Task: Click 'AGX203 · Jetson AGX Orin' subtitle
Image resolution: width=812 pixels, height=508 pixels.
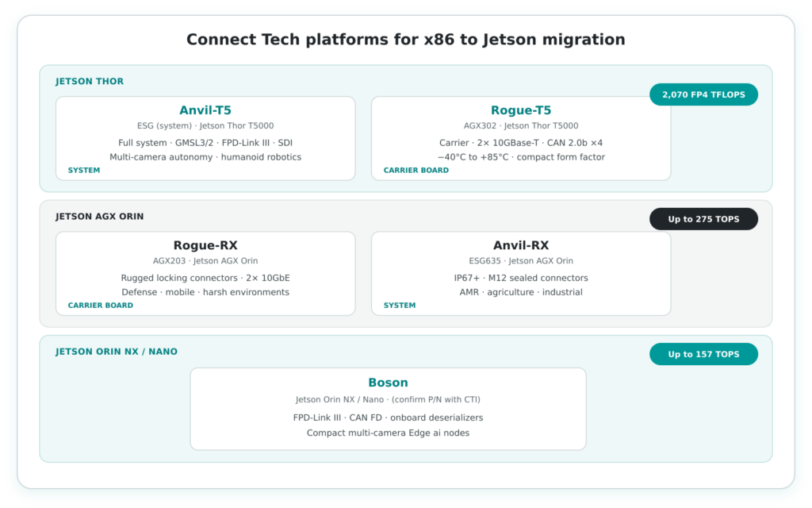Action: pos(205,260)
